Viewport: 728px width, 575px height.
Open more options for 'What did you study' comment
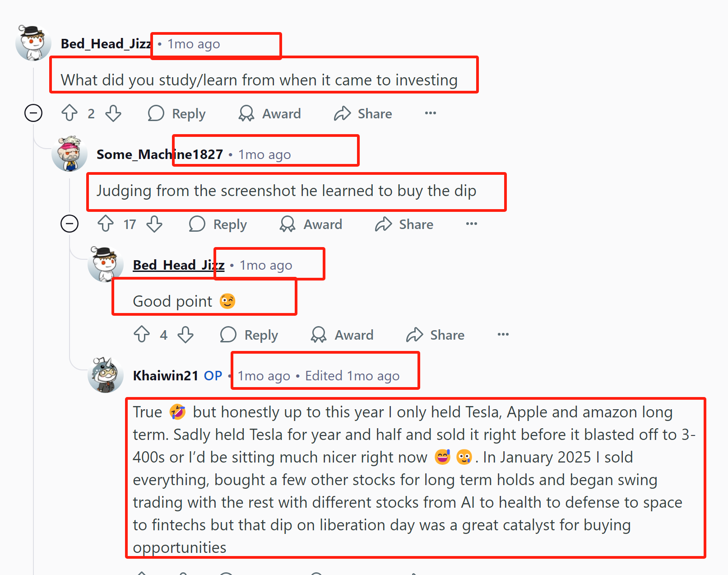click(x=431, y=113)
